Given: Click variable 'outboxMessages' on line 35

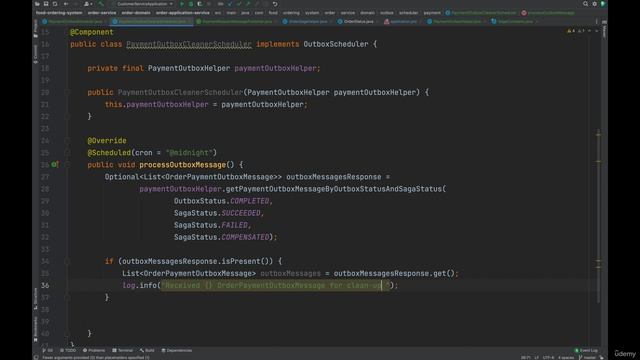Looking at the screenshot, I should pos(291,273).
